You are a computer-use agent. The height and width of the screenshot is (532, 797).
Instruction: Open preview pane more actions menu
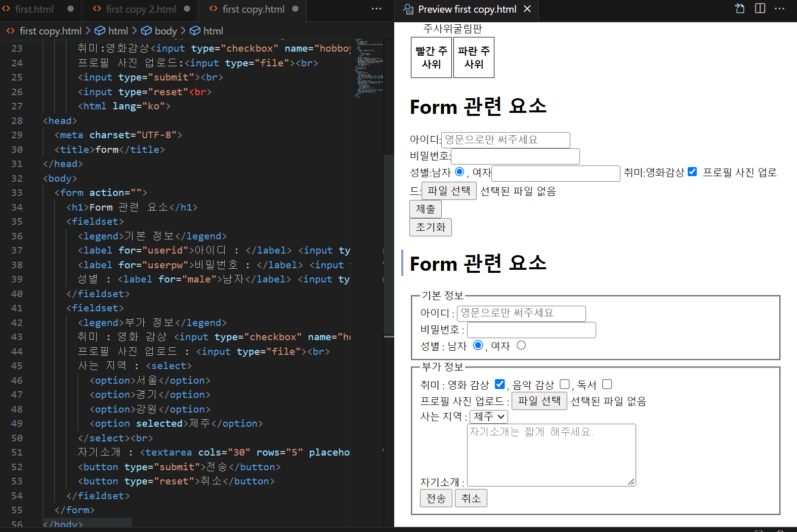(x=780, y=9)
